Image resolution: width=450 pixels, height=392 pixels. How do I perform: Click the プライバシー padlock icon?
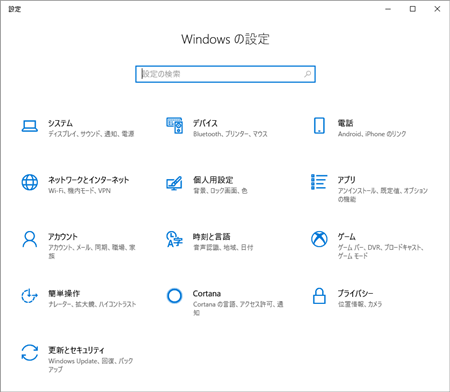319,296
